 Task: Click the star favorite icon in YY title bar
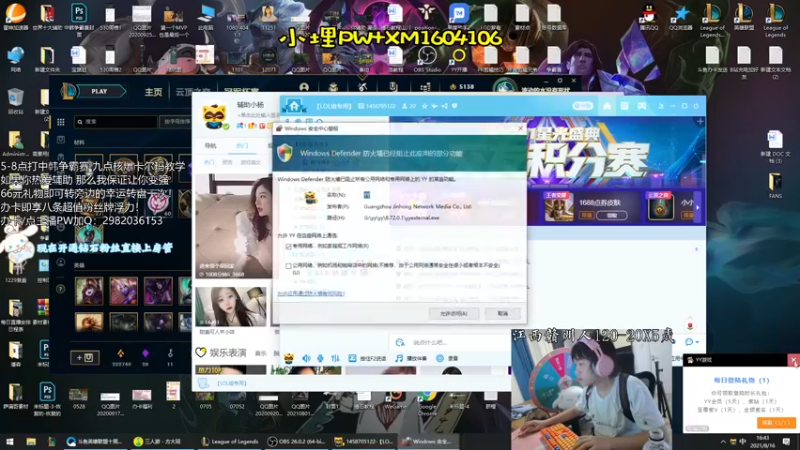coord(424,106)
